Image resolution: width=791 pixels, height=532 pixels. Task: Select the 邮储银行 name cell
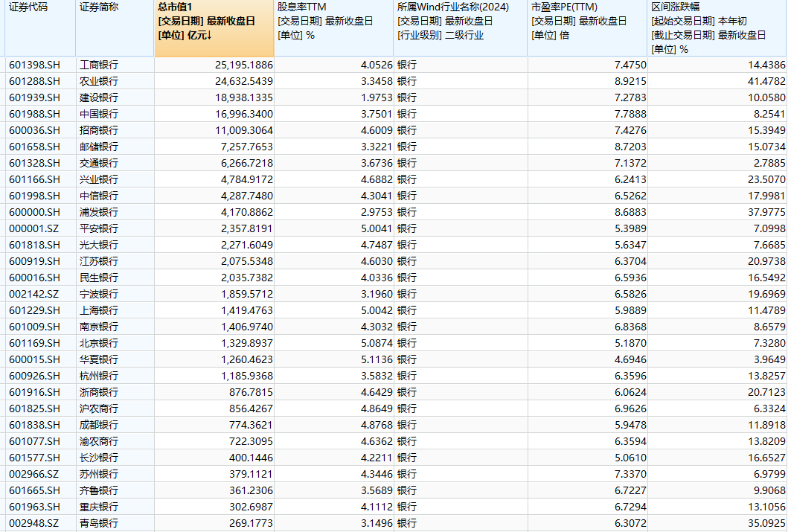[x=99, y=147]
